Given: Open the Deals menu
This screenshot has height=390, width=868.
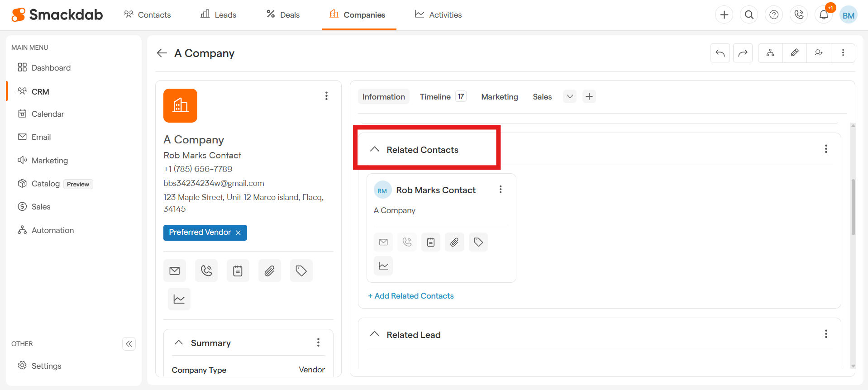Looking at the screenshot, I should coord(283,15).
